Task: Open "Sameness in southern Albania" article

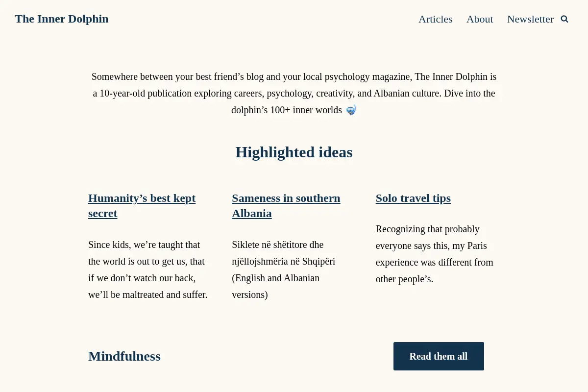Action: [x=286, y=206]
